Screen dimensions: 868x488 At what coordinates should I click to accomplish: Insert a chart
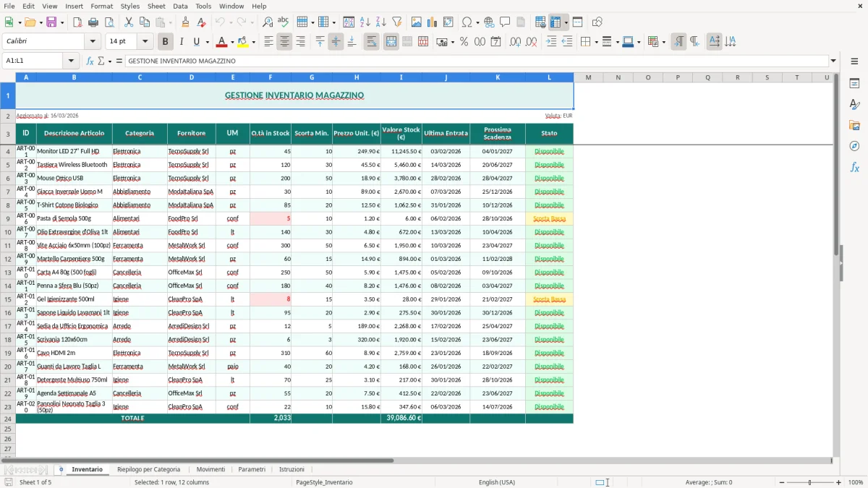pos(432,22)
